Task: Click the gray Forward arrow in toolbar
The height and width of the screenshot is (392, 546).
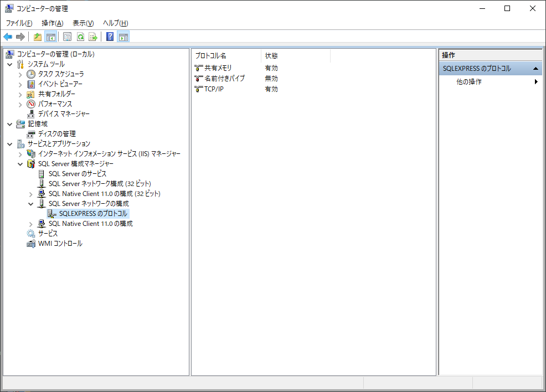Action: [x=20, y=37]
